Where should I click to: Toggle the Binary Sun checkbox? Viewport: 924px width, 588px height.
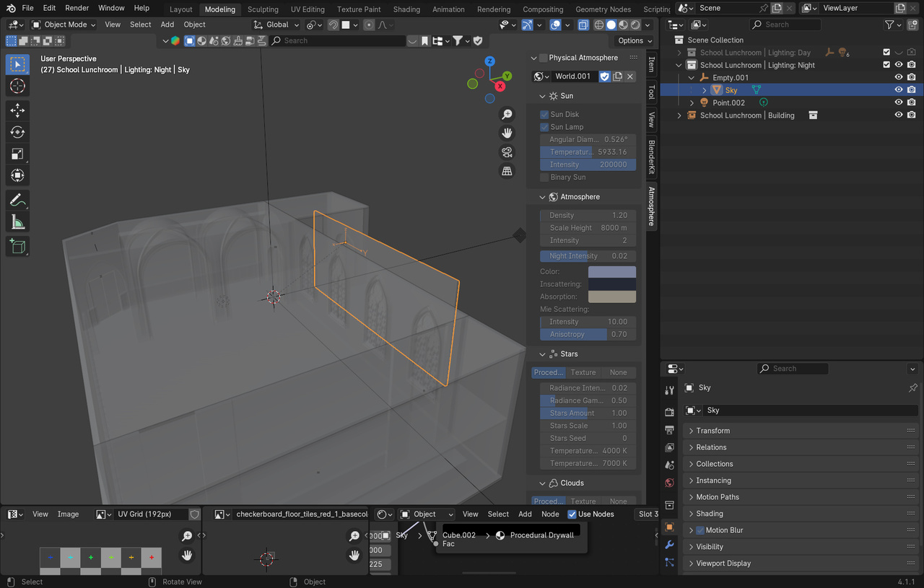click(544, 177)
